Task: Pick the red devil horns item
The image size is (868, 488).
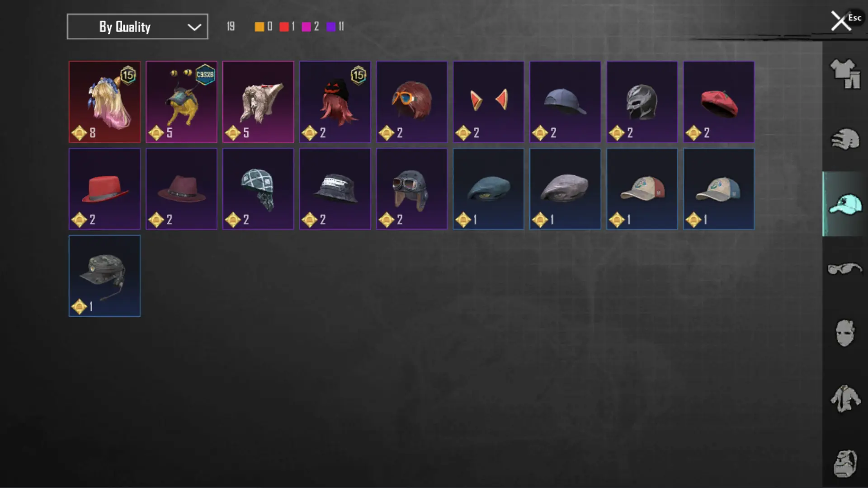Action: 489,102
